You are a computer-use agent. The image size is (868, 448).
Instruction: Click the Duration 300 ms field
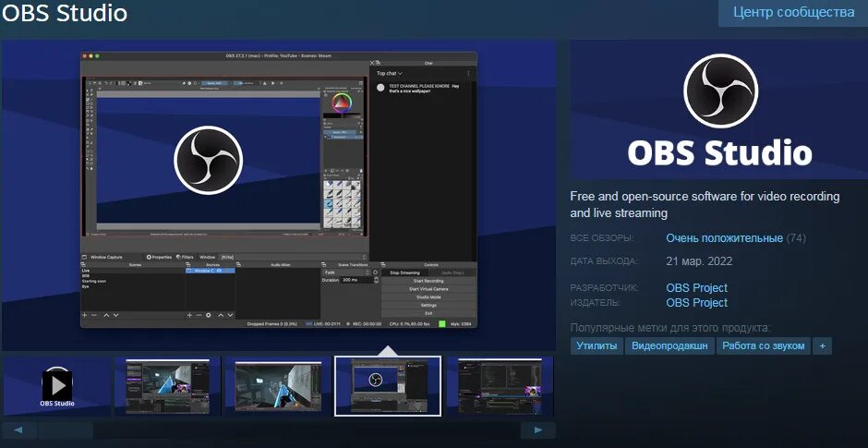tap(357, 280)
